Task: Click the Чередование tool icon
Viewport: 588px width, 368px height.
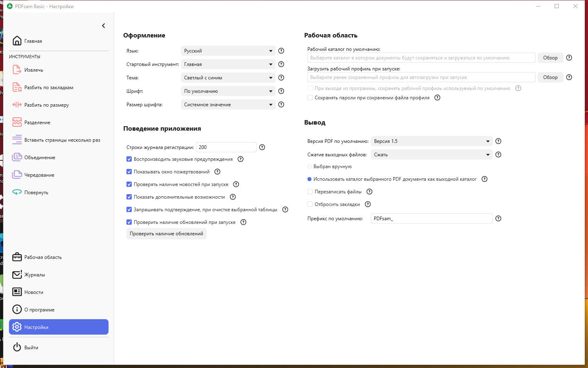Action: pyautogui.click(x=17, y=175)
